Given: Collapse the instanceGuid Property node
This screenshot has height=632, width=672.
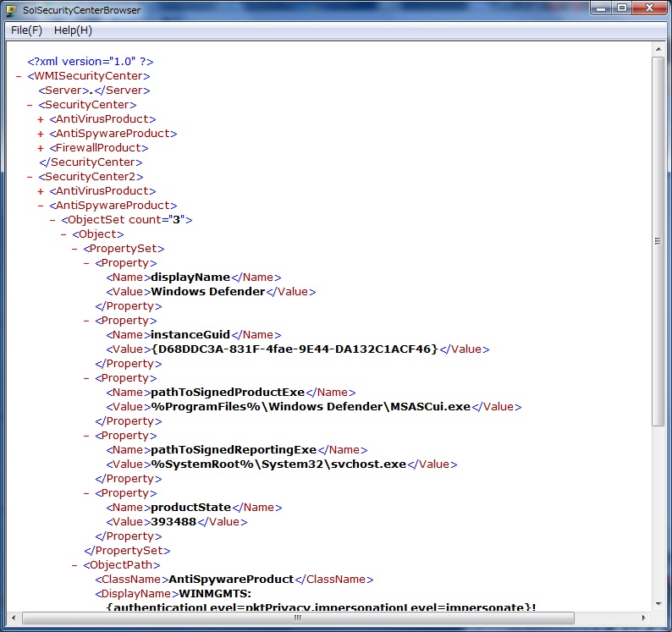Looking at the screenshot, I should [x=86, y=321].
